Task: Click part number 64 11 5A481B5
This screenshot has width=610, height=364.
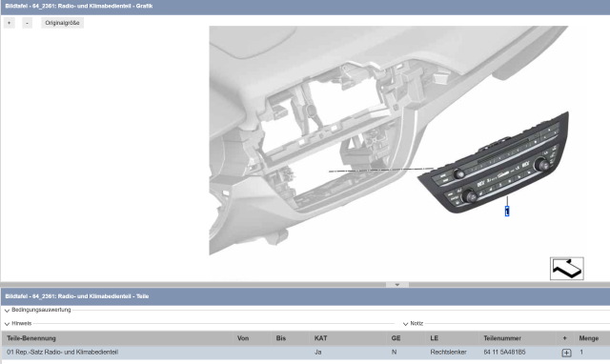Action: click(x=504, y=352)
